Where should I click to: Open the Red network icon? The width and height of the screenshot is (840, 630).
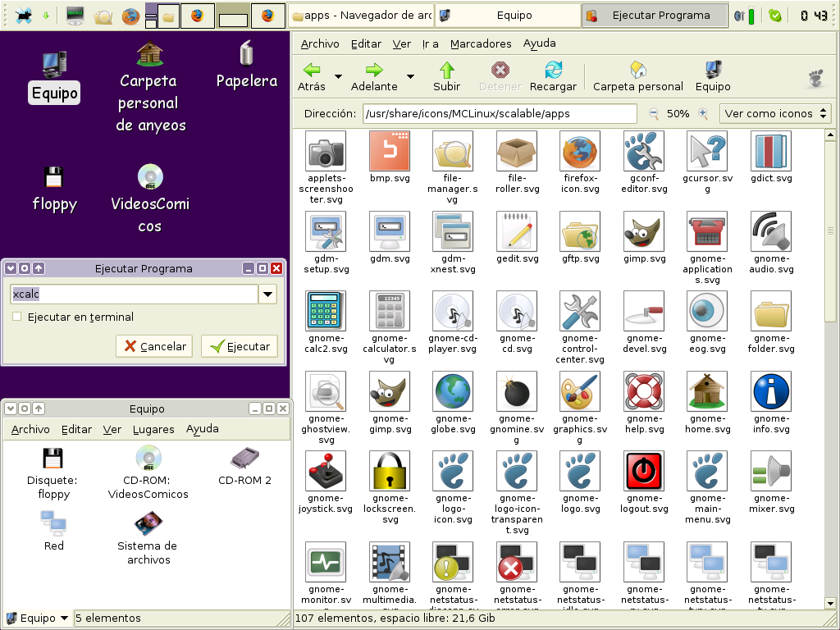click(53, 531)
